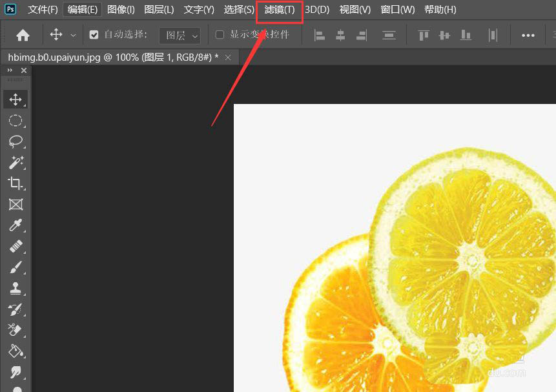Select the Crop tool
556x392 pixels.
(x=15, y=183)
